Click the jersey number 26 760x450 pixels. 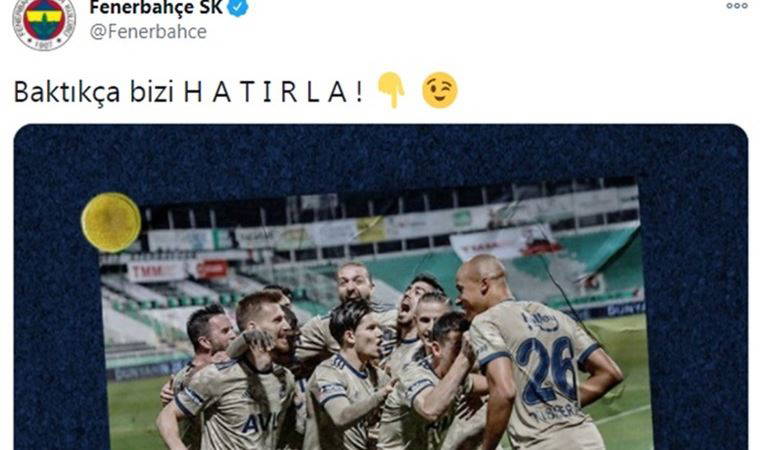tap(547, 369)
